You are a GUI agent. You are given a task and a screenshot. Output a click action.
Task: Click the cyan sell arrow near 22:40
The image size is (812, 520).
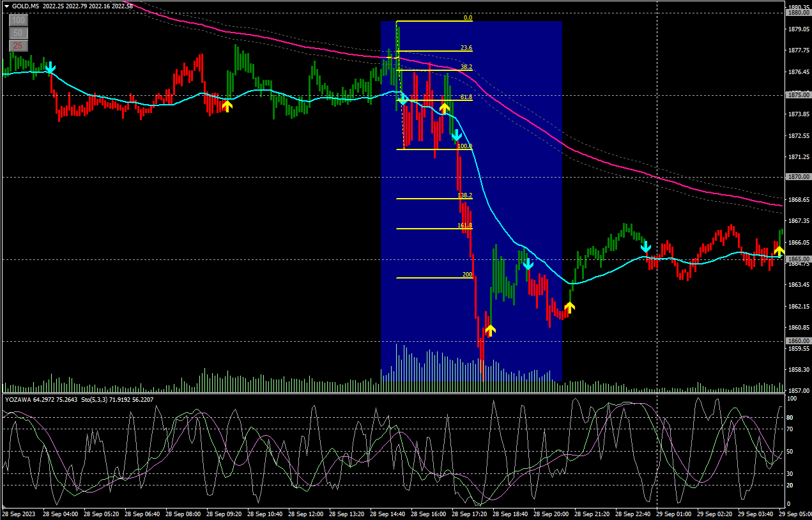tap(646, 247)
